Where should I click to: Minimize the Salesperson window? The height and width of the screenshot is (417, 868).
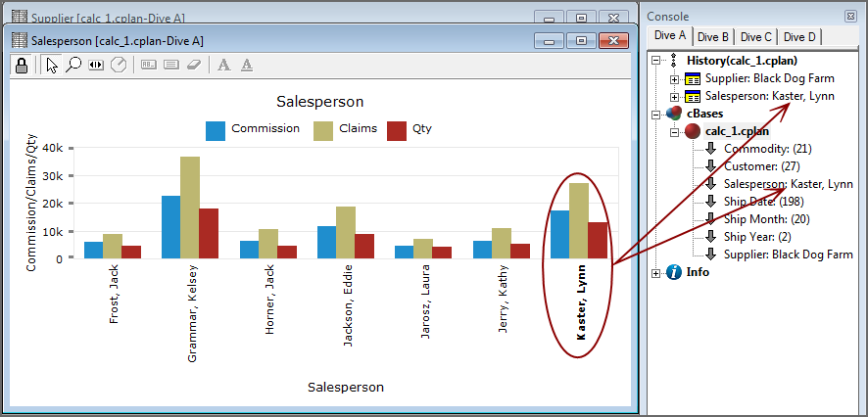click(550, 40)
